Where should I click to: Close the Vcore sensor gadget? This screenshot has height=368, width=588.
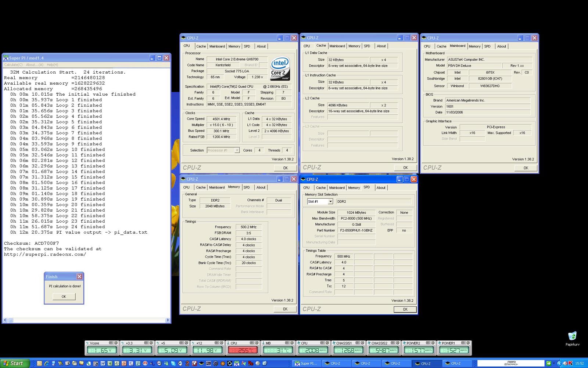[x=116, y=343]
